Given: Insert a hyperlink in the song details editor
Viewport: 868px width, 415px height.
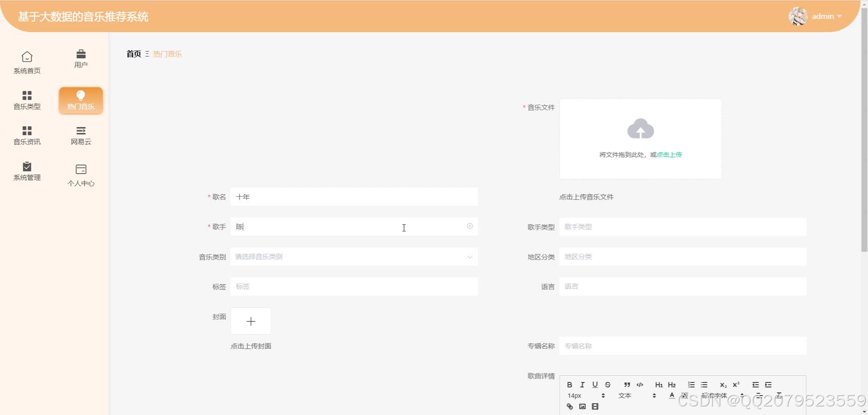Looking at the screenshot, I should (570, 406).
